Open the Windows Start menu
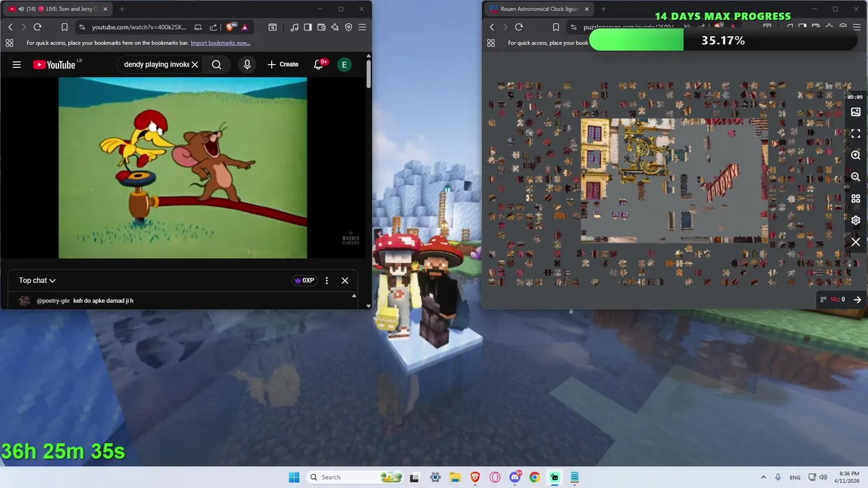 [x=294, y=477]
